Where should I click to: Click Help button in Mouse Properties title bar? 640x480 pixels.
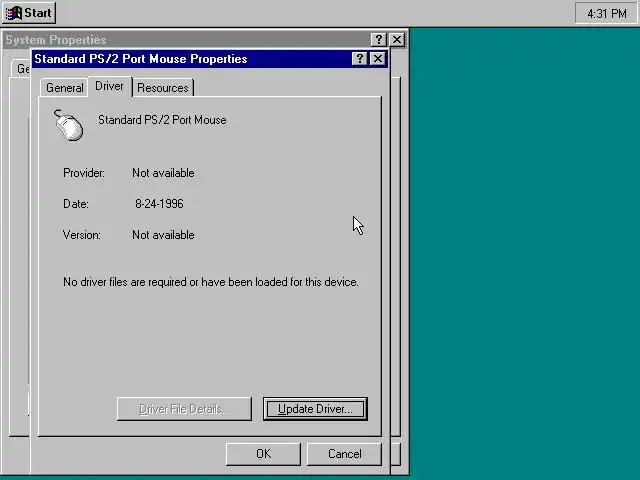[359, 59]
